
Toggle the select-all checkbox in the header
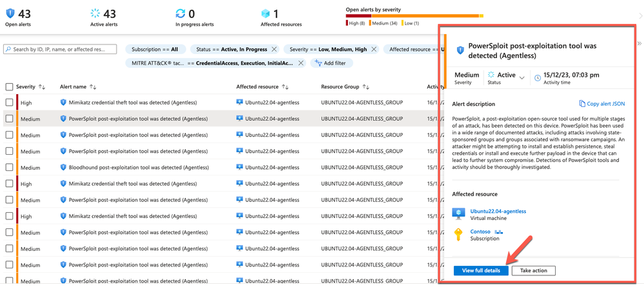[x=10, y=86]
